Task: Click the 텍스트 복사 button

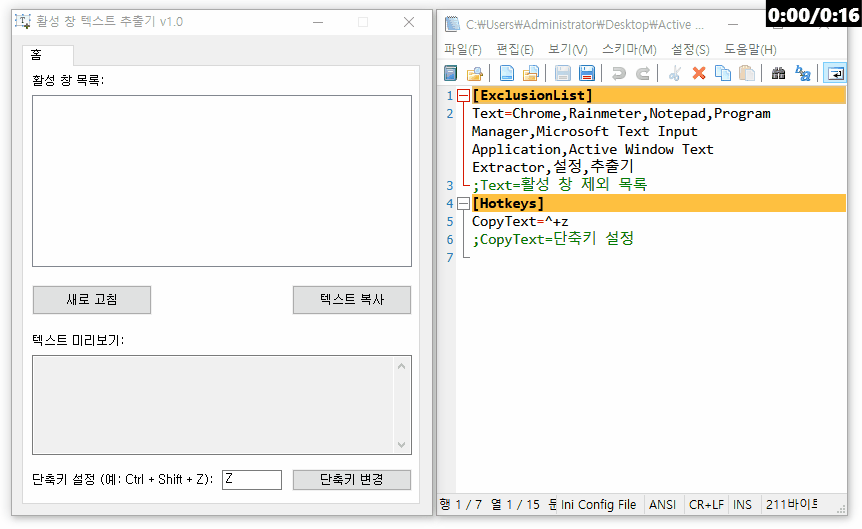Action: [352, 300]
